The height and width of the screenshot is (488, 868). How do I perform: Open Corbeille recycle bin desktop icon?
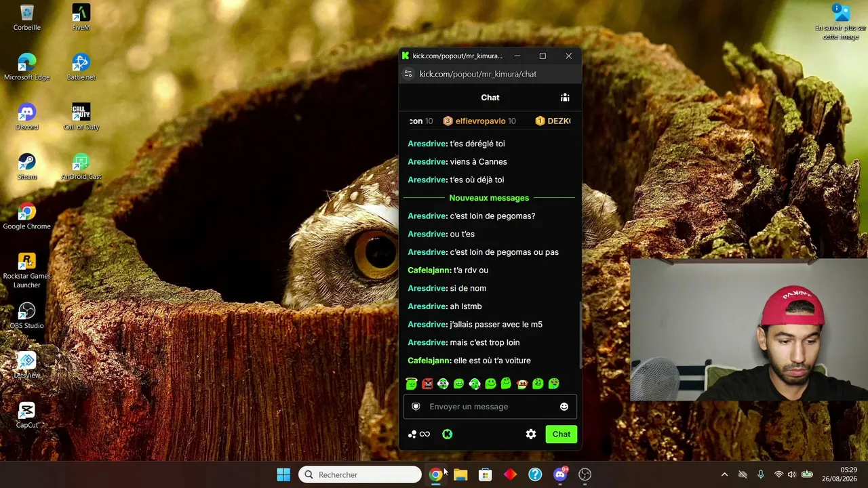pyautogui.click(x=27, y=18)
